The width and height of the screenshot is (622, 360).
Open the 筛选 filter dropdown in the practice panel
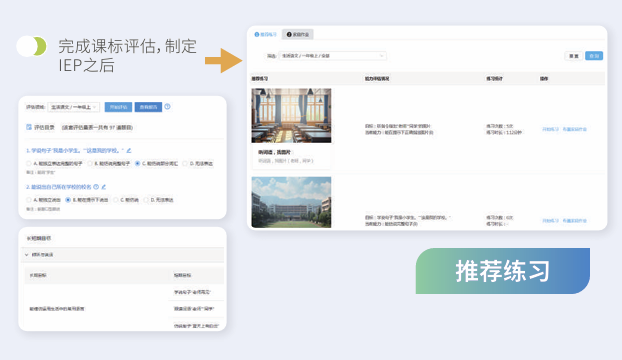pyautogui.click(x=332, y=56)
